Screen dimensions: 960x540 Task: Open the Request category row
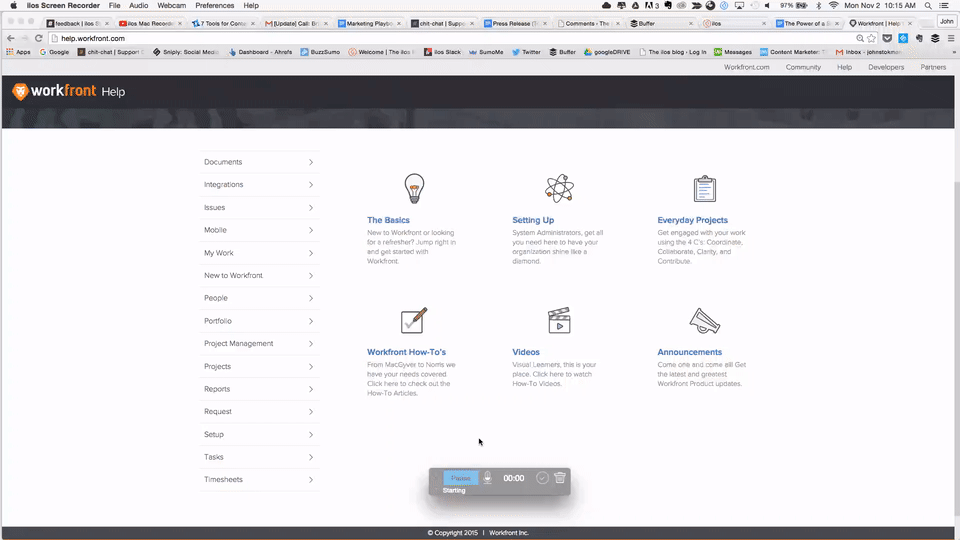pyautogui.click(x=258, y=411)
